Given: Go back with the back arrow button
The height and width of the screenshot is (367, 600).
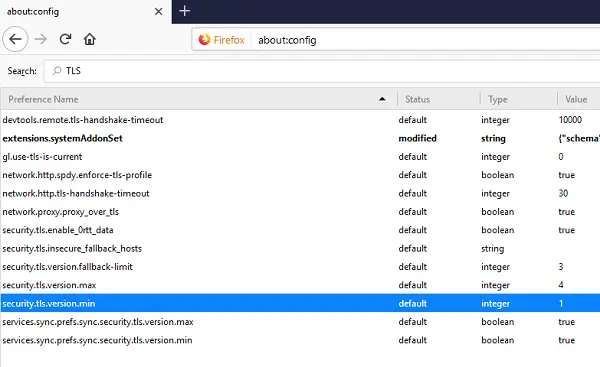Looking at the screenshot, I should click(15, 39).
